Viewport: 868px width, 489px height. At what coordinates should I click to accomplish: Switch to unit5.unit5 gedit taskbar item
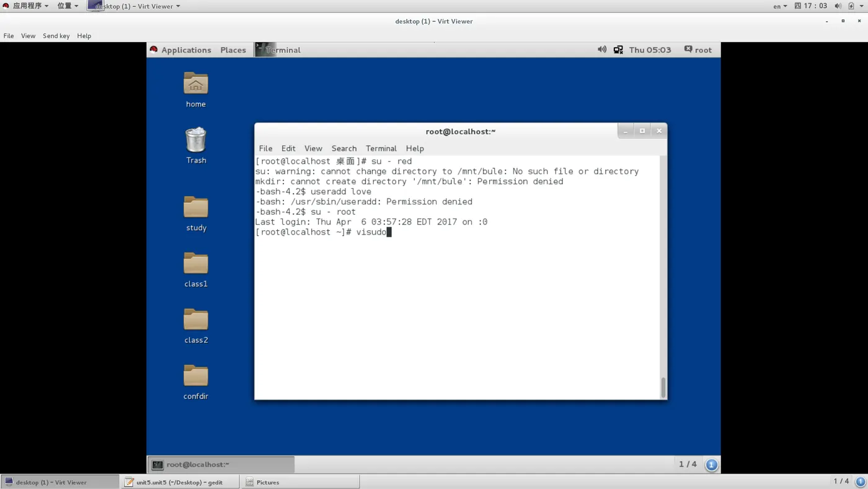point(180,482)
